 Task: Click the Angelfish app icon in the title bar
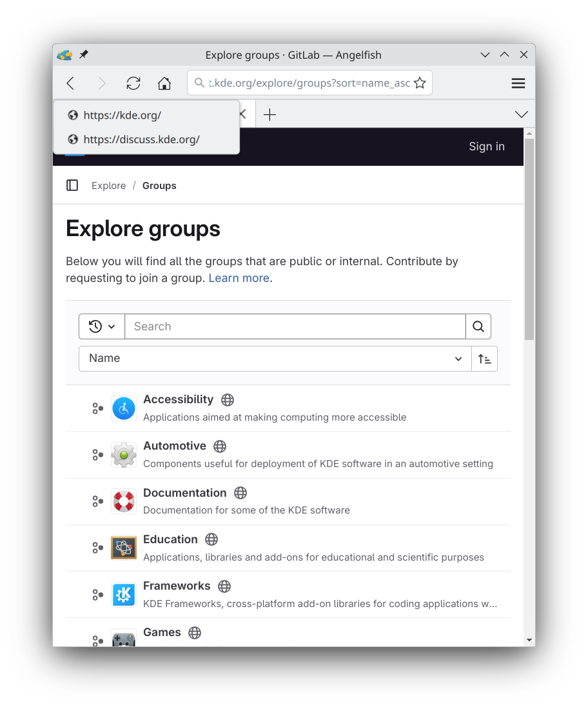point(64,55)
